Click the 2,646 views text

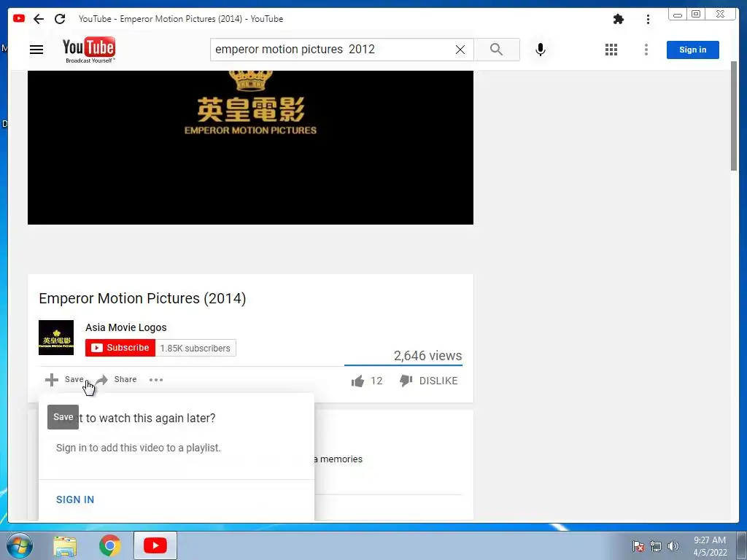point(427,356)
